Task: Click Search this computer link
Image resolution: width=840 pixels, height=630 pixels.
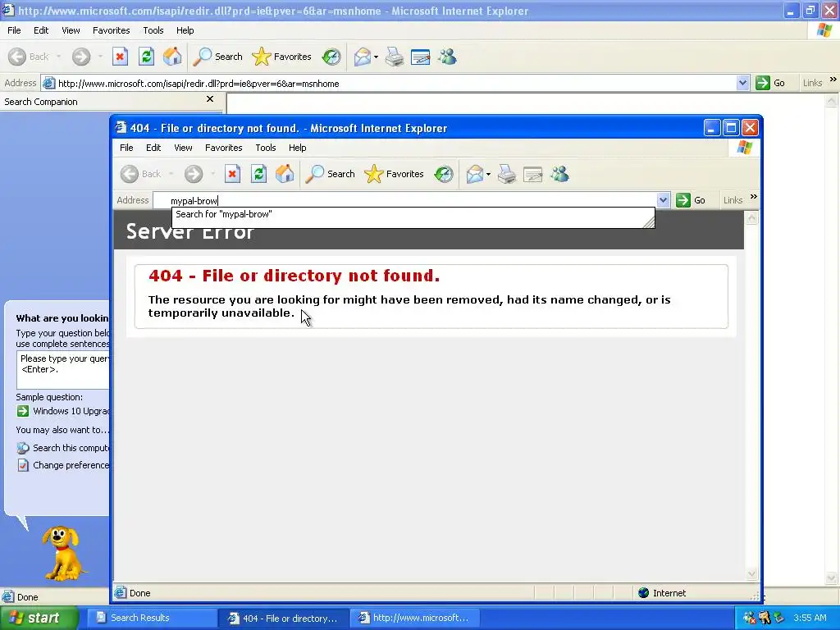Action: tap(62, 448)
